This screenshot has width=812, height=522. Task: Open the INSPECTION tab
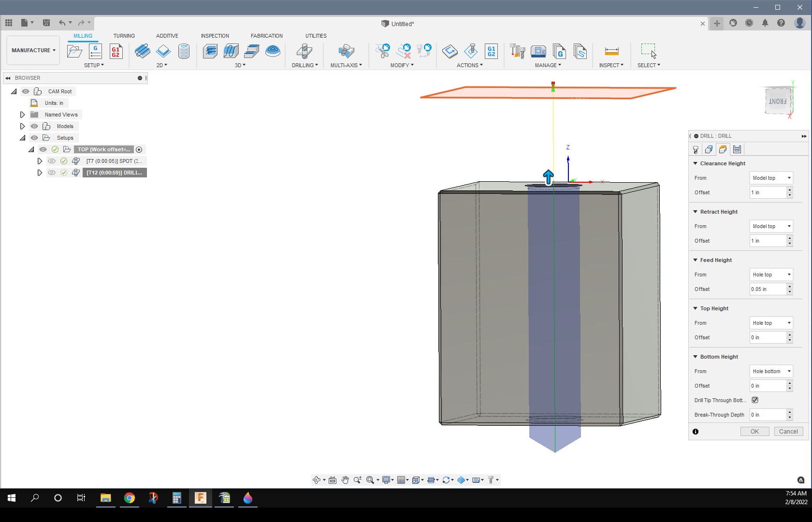215,36
